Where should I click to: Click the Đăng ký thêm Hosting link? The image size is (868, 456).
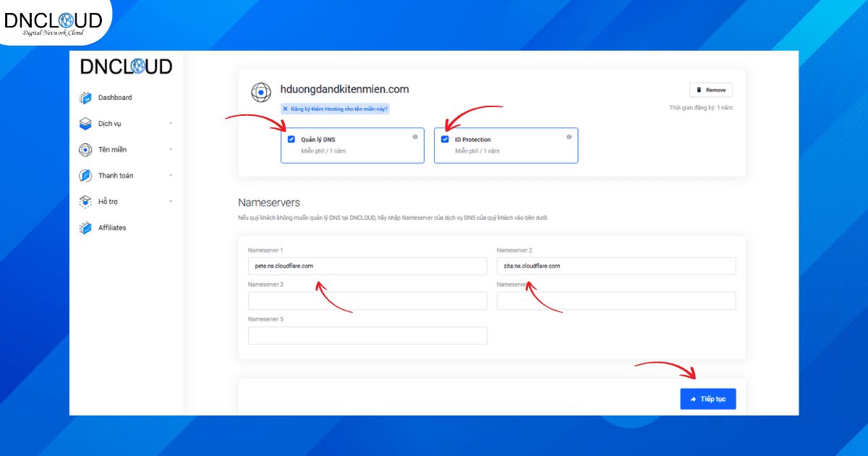[335, 109]
